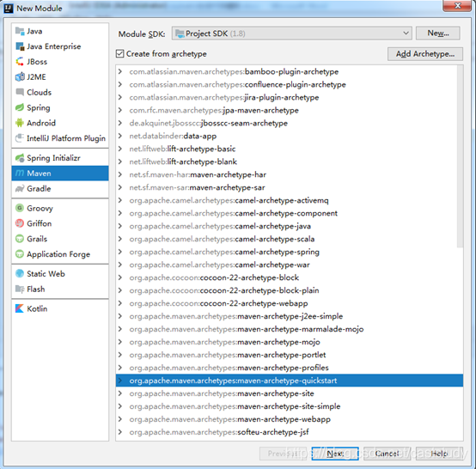Select camel-archetype-component row

pyautogui.click(x=290, y=213)
